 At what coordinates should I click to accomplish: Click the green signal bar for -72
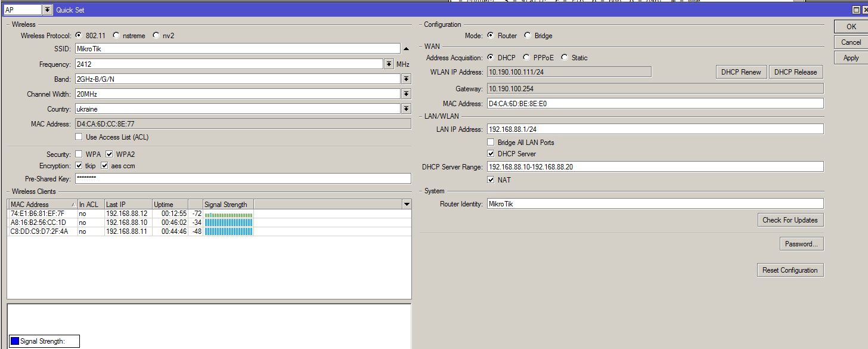pyautogui.click(x=228, y=214)
